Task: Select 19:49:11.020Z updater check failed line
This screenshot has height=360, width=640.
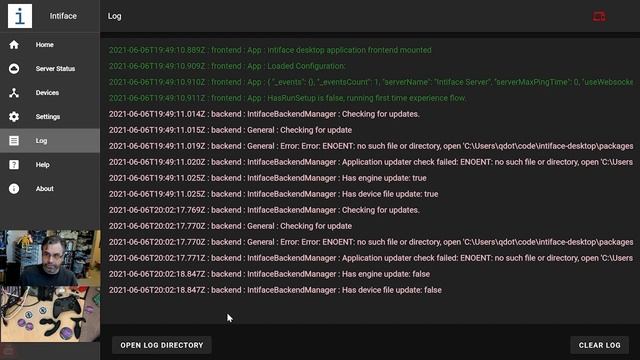Action: click(371, 162)
